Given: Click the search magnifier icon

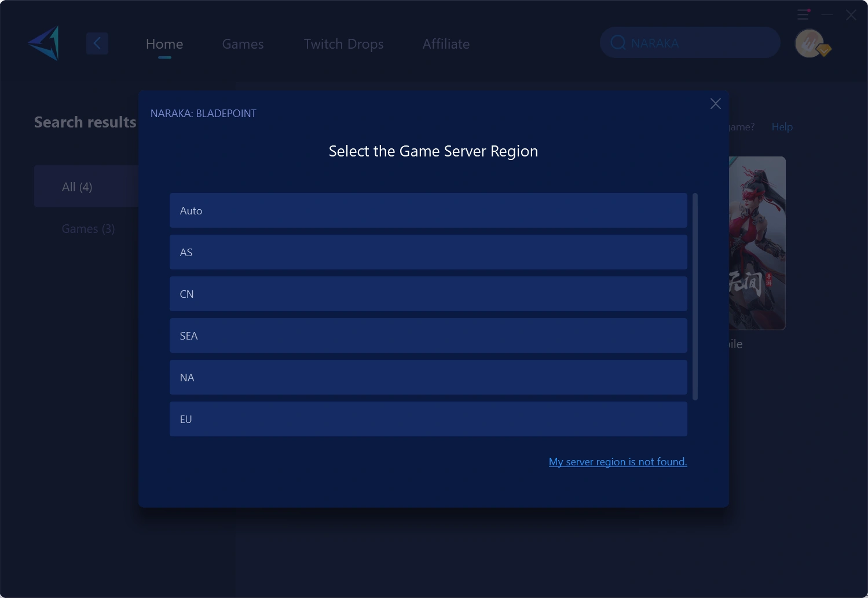Looking at the screenshot, I should [x=618, y=43].
